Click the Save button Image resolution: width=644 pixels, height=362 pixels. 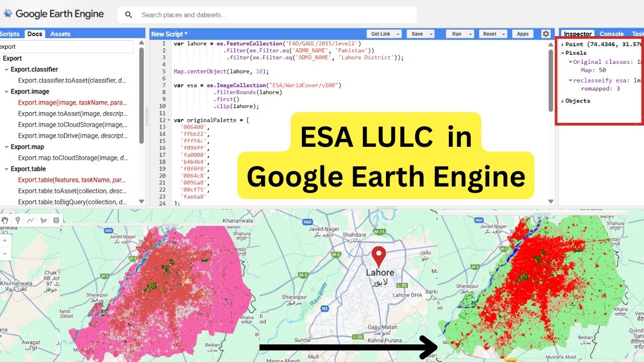point(417,34)
